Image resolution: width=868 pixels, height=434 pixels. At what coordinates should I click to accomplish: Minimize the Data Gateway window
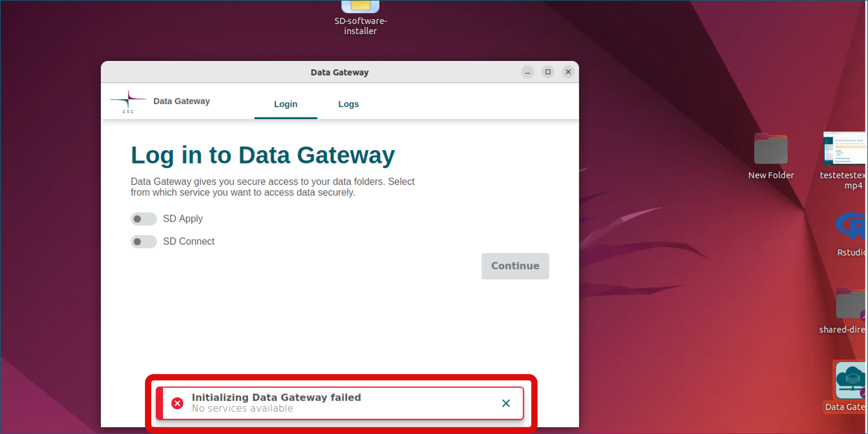[x=527, y=71]
